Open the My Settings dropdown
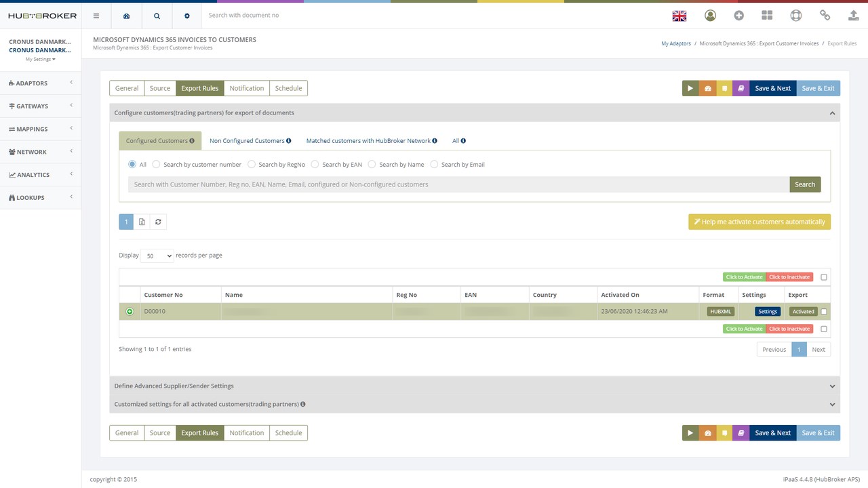868x488 pixels. click(41, 59)
